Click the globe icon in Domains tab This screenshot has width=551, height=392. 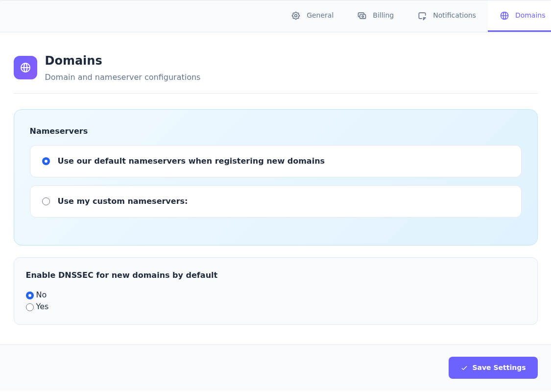[504, 16]
